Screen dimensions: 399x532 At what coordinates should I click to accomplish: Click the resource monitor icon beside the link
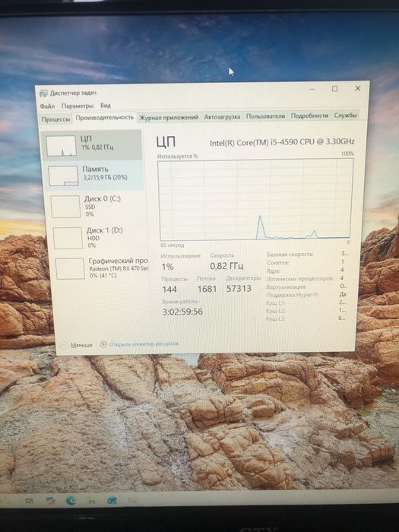(x=103, y=344)
